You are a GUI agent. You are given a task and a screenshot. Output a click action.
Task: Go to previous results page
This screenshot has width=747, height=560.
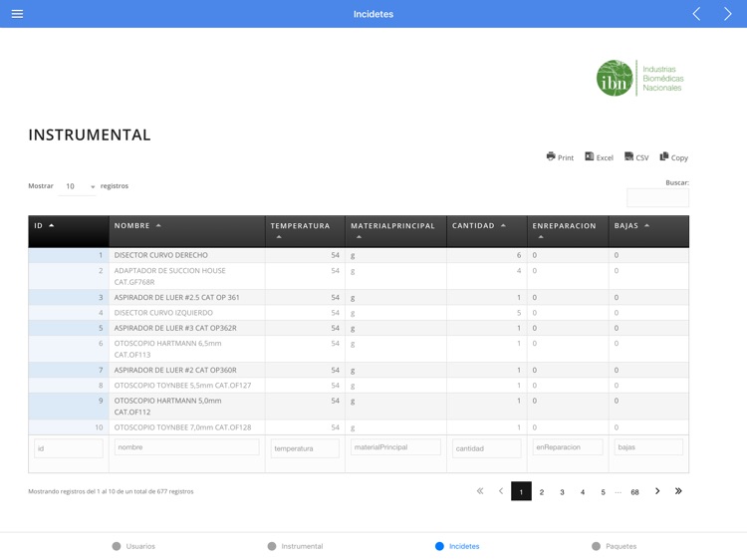tap(501, 491)
